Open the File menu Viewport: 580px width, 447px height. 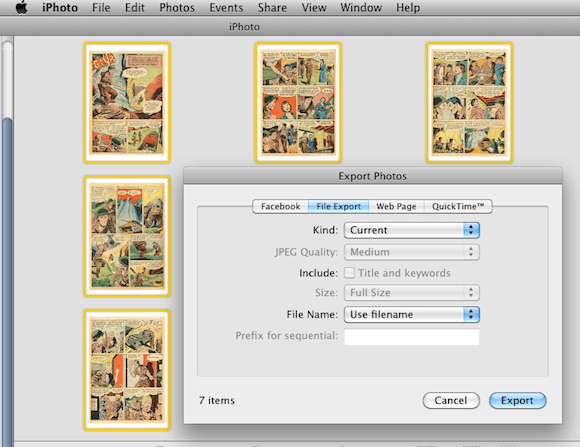(101, 8)
